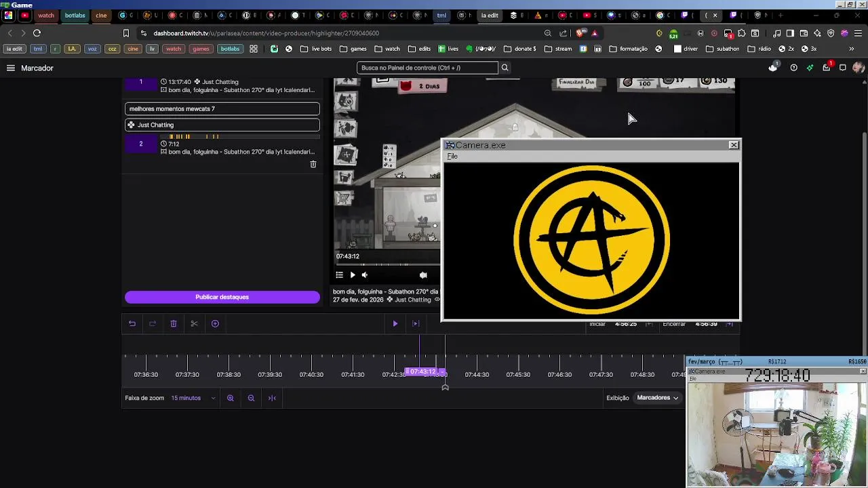Switch to the tml tab group
The height and width of the screenshot is (488, 868).
441,16
